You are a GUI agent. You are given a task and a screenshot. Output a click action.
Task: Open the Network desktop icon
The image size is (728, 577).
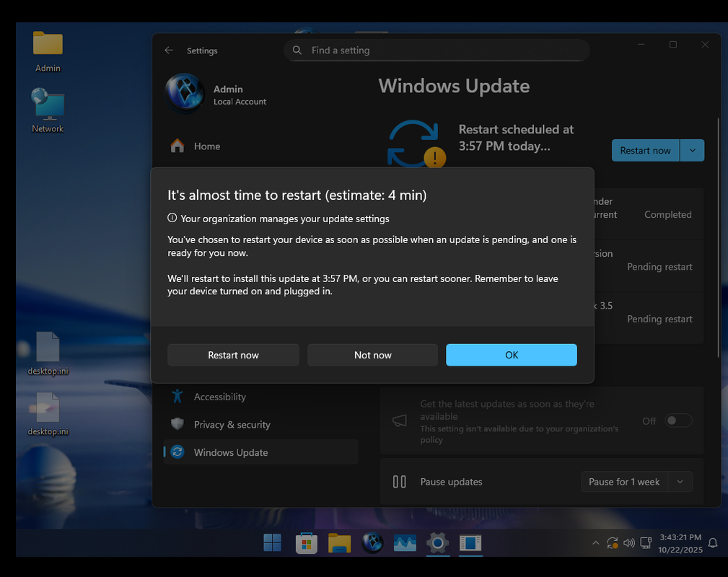click(48, 110)
